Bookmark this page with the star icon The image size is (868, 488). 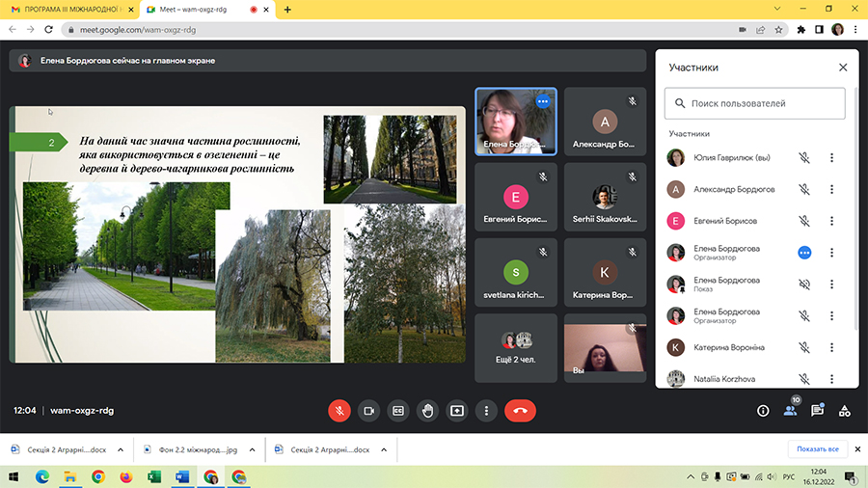click(x=778, y=30)
